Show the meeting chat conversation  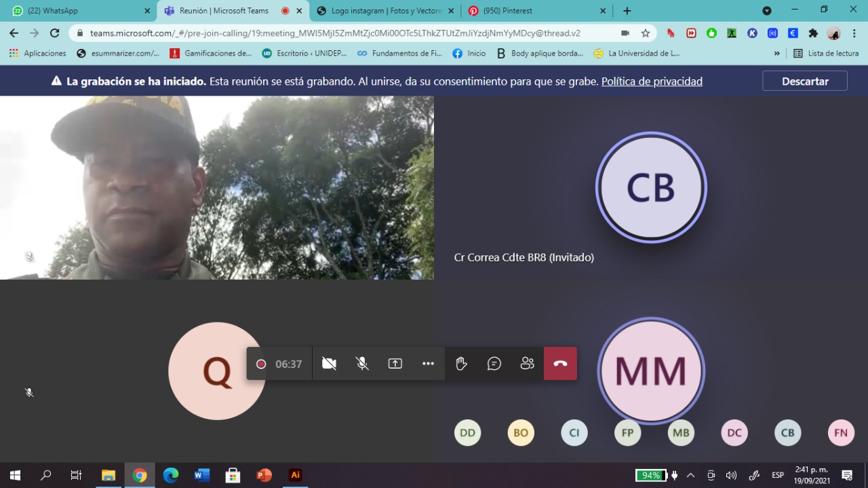tap(494, 364)
